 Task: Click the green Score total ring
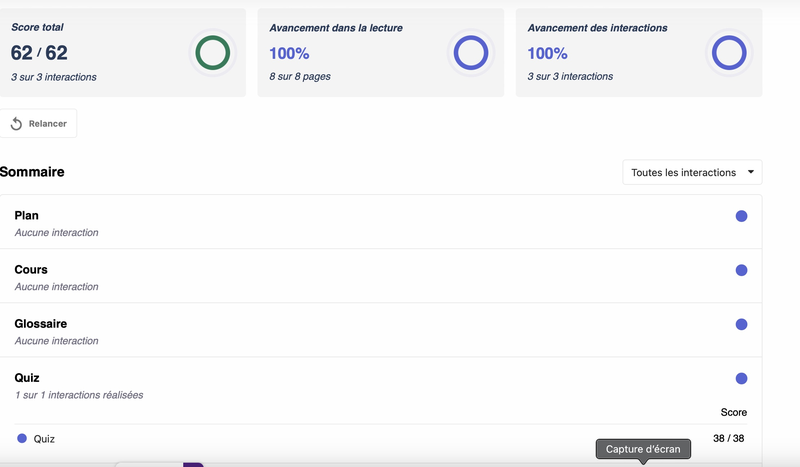212,53
